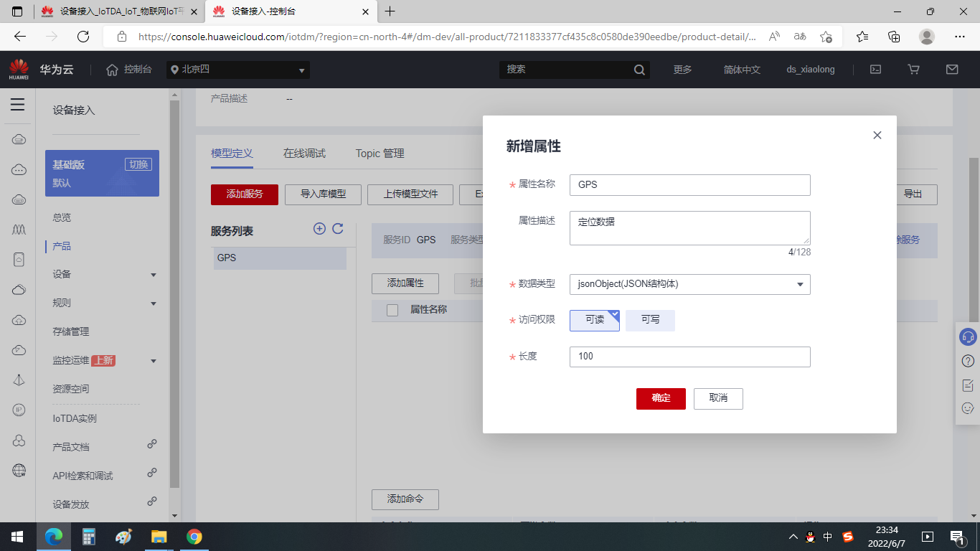Refresh the 服务列表 service list
Screen dimensions: 980x551
[x=338, y=228]
